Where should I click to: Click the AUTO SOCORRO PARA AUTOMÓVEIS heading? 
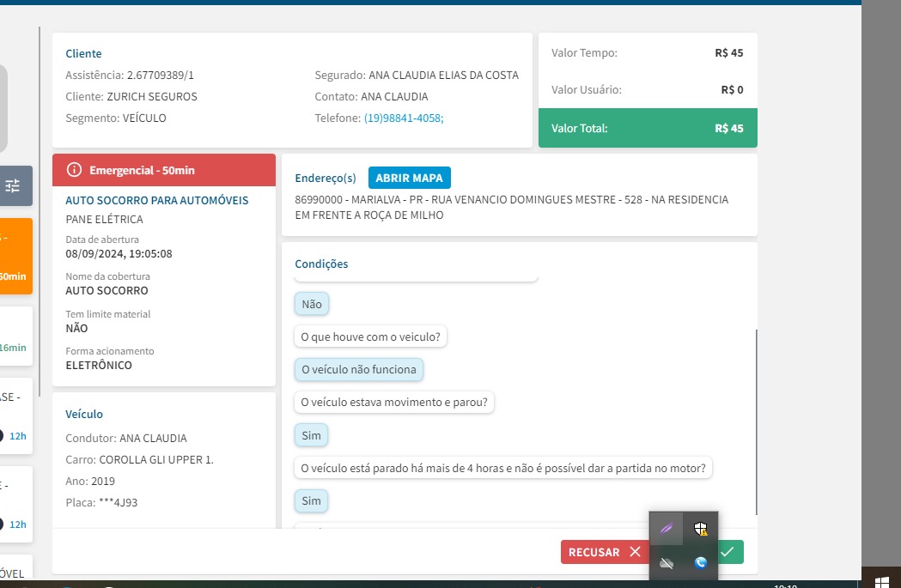(157, 200)
